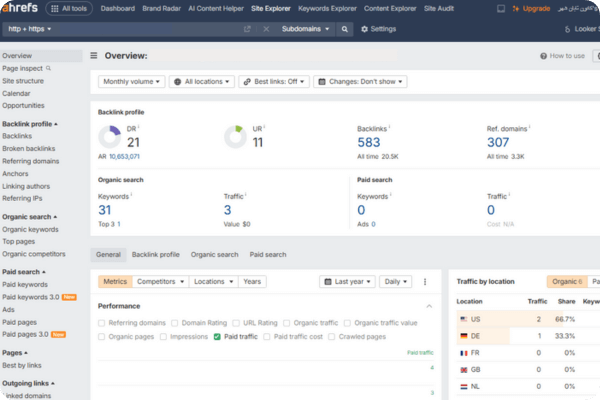Viewport: 600px width, 400px height.
Task: Open the top bar display icon
Action: click(501, 8)
